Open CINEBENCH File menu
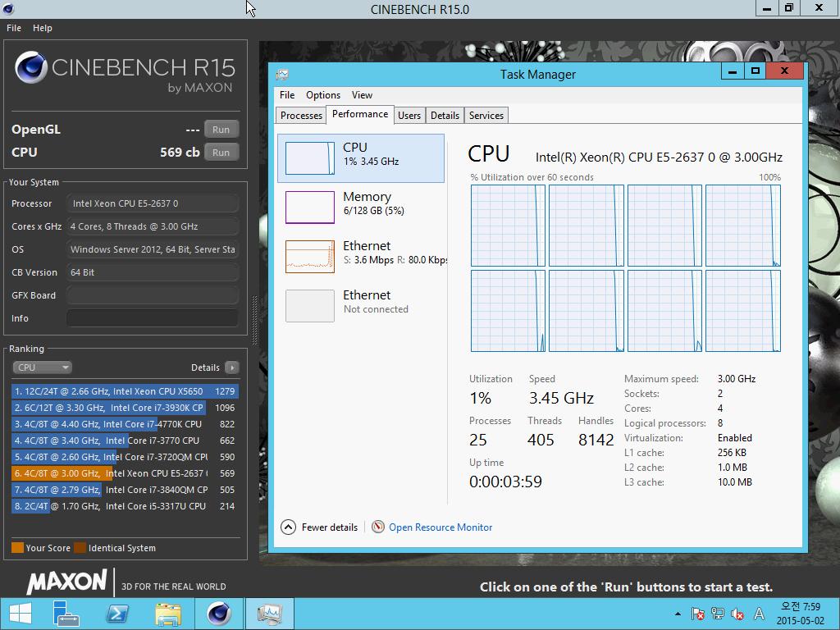 coord(14,28)
